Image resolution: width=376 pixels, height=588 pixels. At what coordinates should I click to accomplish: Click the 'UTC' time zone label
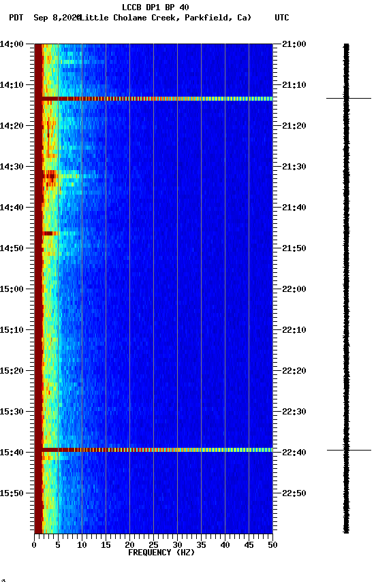282,18
